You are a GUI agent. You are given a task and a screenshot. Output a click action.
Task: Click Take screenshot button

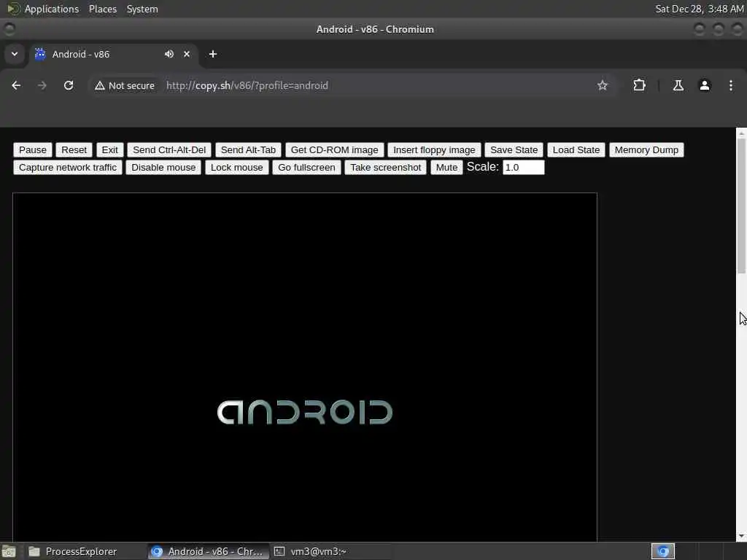click(385, 168)
